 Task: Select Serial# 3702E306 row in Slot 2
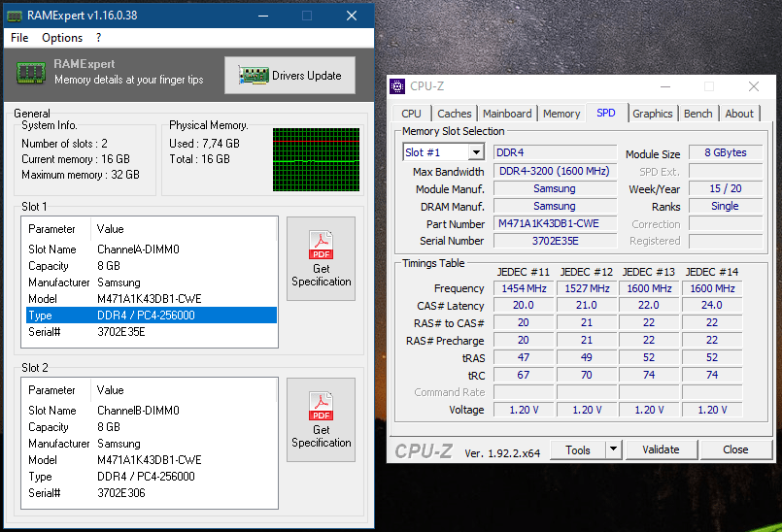coord(152,493)
